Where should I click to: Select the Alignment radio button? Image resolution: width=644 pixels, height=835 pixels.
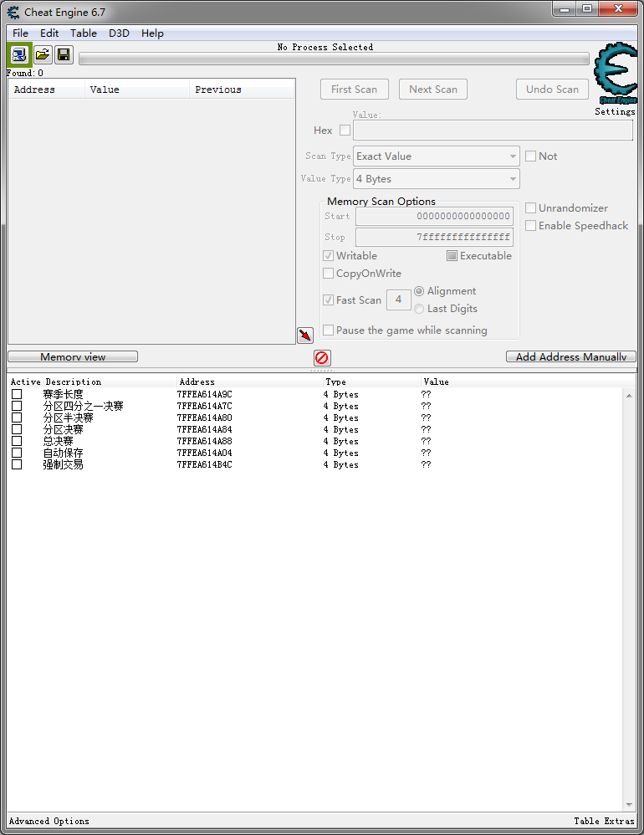click(x=419, y=291)
